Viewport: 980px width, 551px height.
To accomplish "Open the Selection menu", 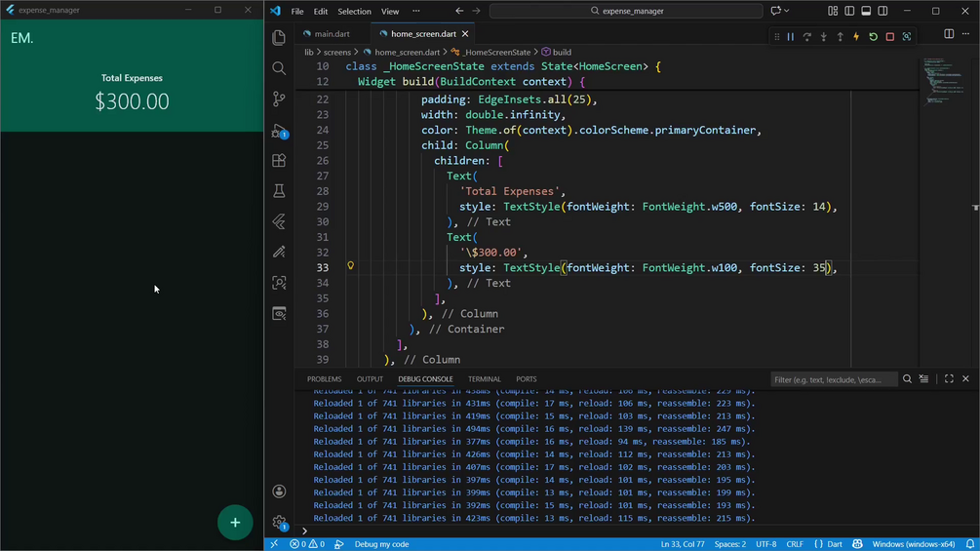I will (x=354, y=12).
